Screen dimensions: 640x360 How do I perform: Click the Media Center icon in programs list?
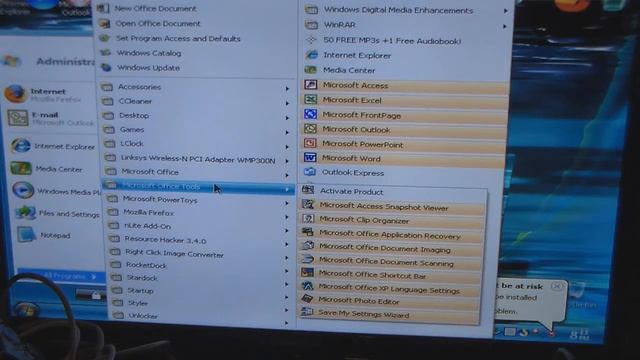point(311,70)
